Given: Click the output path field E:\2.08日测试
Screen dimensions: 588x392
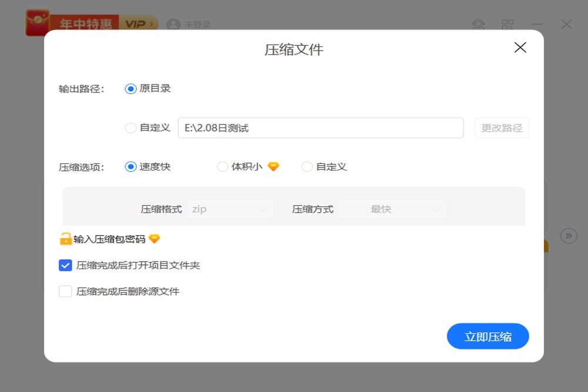Looking at the screenshot, I should point(320,128).
